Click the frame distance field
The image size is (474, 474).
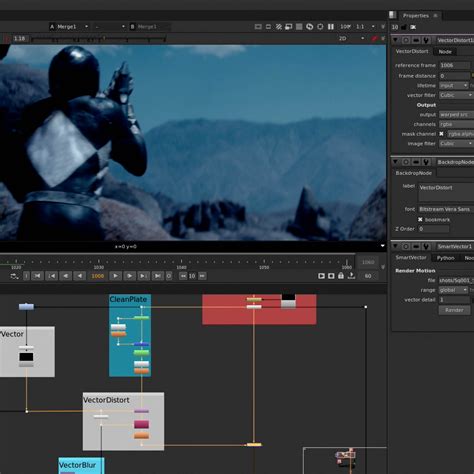[x=455, y=76]
